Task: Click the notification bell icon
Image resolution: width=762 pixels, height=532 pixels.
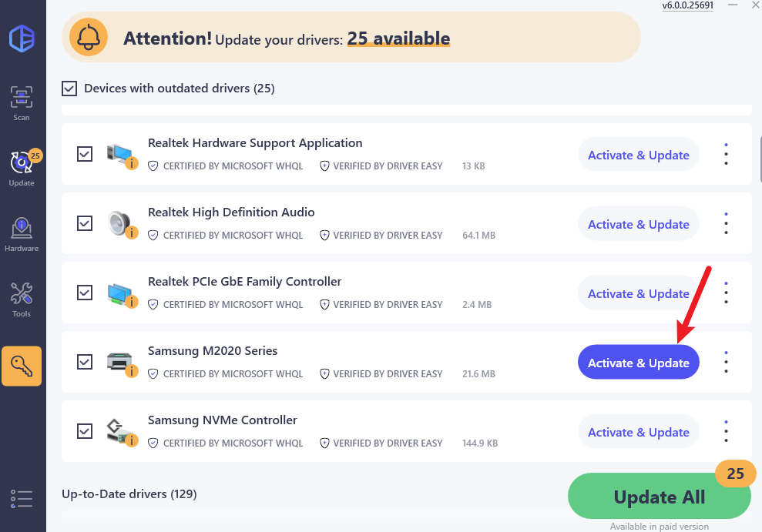Action: pyautogui.click(x=89, y=37)
